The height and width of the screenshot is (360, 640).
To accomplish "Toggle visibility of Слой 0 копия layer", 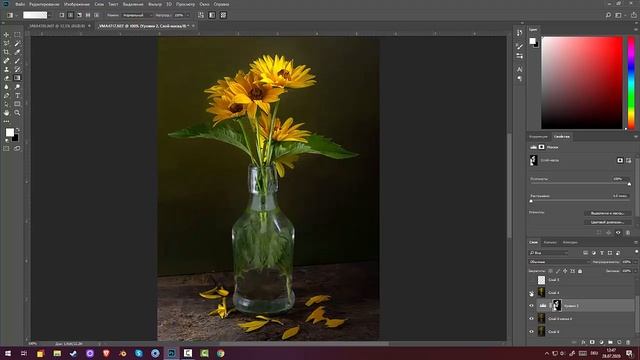I will click(x=531, y=319).
